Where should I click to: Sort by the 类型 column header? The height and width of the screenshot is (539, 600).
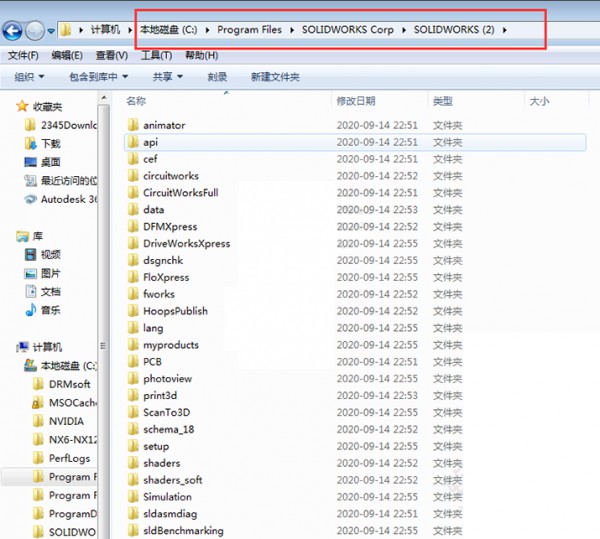(443, 101)
